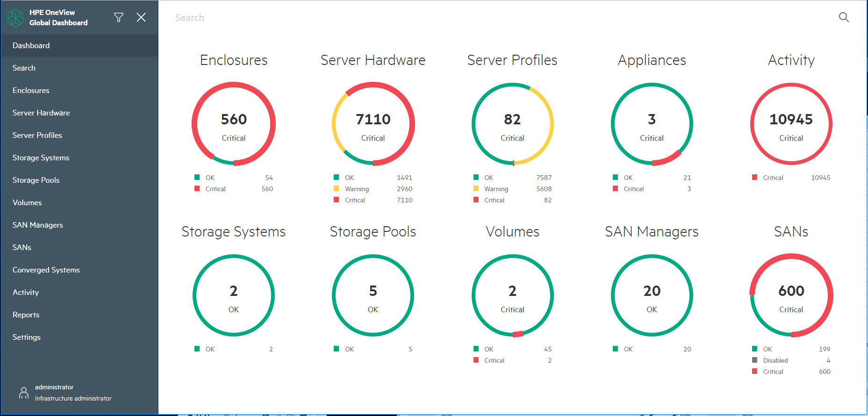Click Server Hardware Critical 7110 legend row
This screenshot has width=868, height=416.
pos(373,200)
